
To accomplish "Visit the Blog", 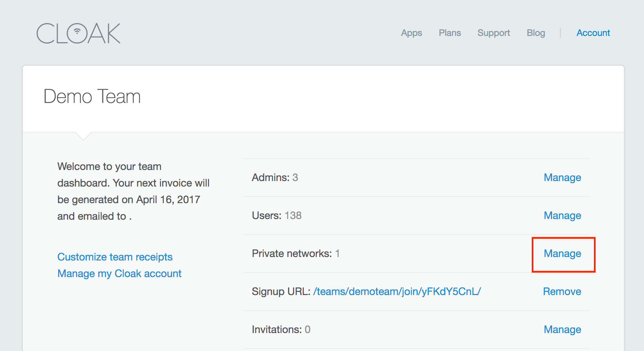I will (x=536, y=33).
